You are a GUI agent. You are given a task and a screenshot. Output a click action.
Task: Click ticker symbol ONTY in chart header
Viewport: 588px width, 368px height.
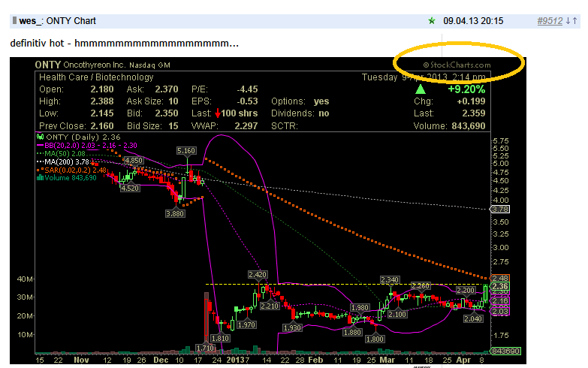pos(47,65)
